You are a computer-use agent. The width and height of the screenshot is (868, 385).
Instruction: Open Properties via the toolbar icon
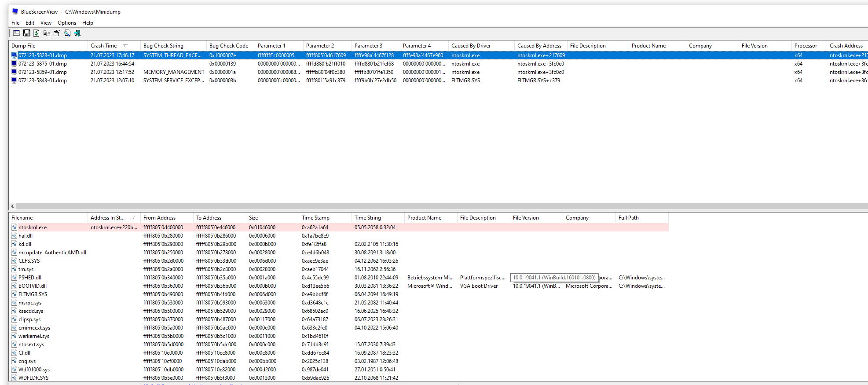tap(57, 33)
